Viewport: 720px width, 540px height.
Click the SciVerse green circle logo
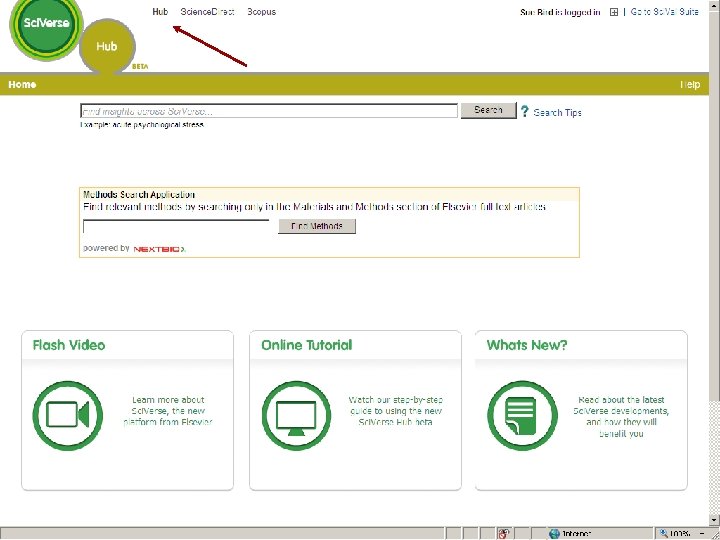(46, 26)
